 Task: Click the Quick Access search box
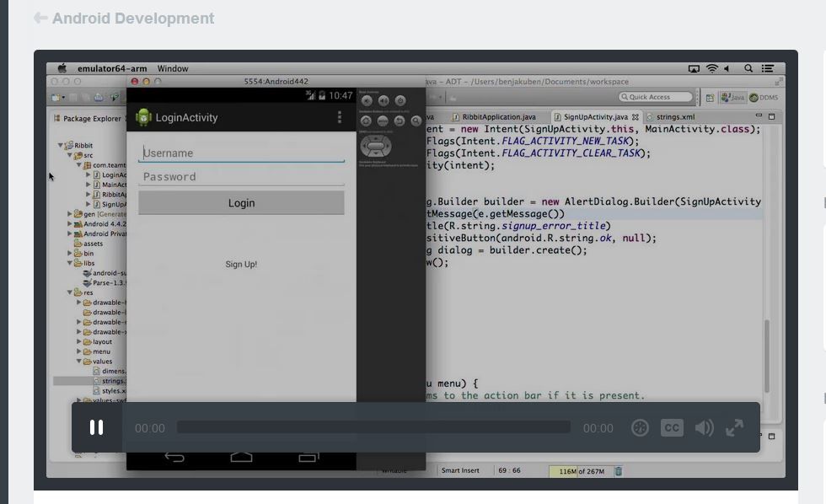[656, 97]
